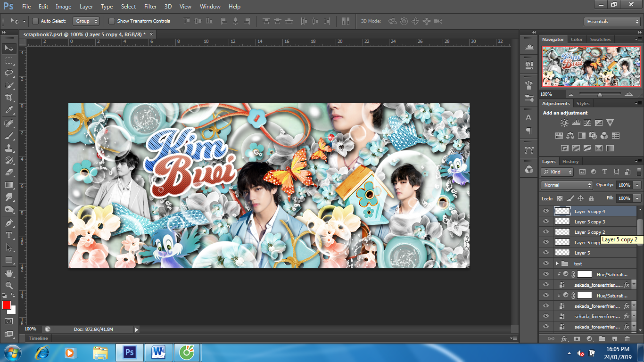
Task: Select the Eyedropper tool
Action: click(x=8, y=110)
